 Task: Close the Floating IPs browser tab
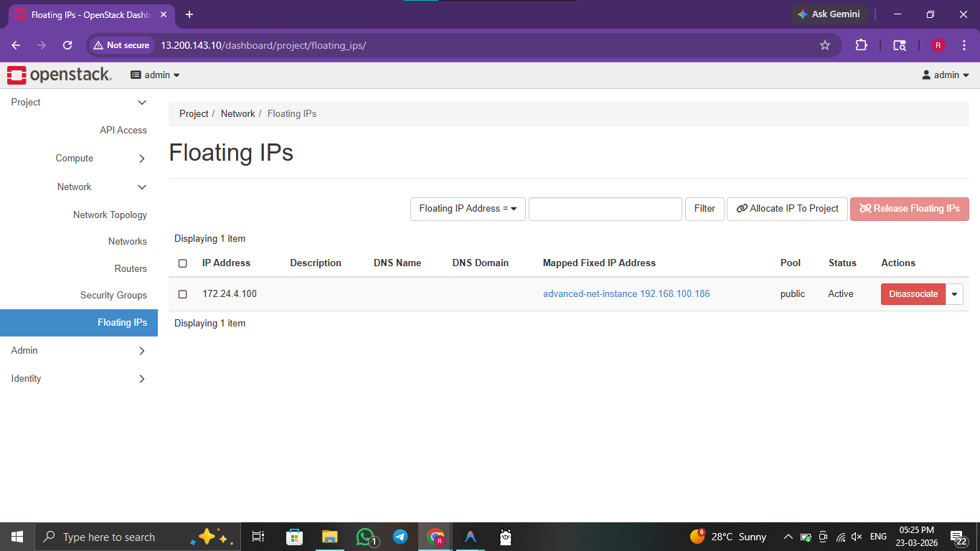click(x=162, y=14)
